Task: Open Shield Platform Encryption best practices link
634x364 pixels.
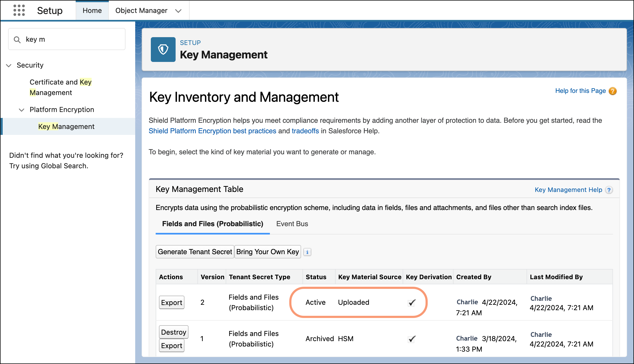Action: (x=212, y=131)
